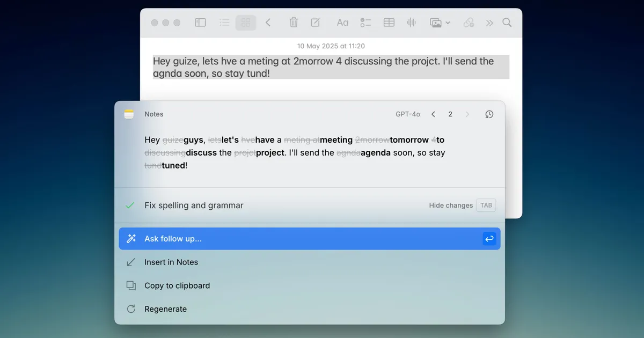
Task: Choose Copy to clipboard
Action: tap(177, 286)
